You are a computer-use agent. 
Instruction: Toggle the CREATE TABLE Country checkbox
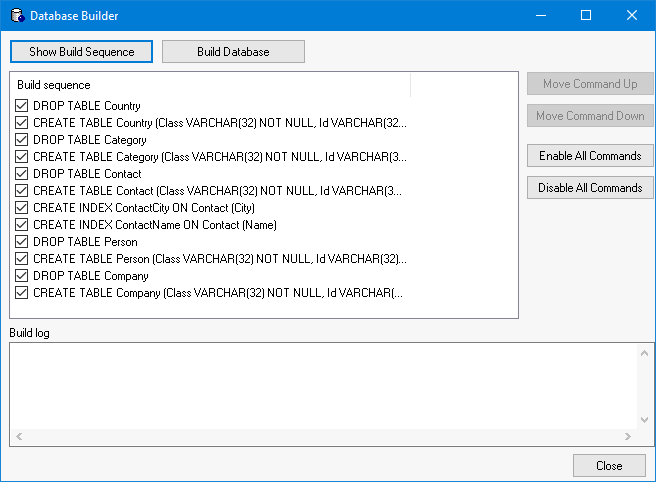click(x=22, y=123)
